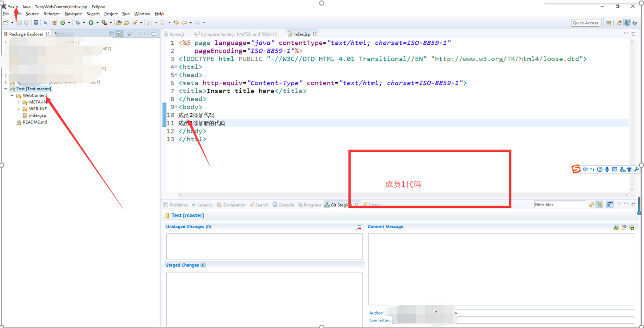Click the Add Signed-off-by icon
This screenshot has width=644, height=328.
(x=624, y=227)
